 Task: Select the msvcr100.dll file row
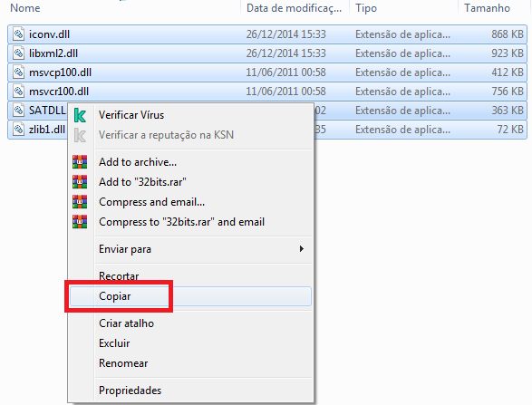click(267, 92)
